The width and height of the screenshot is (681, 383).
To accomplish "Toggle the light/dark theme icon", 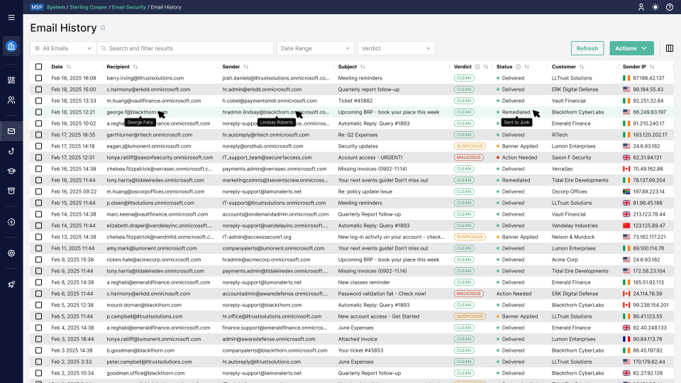I will [x=655, y=7].
